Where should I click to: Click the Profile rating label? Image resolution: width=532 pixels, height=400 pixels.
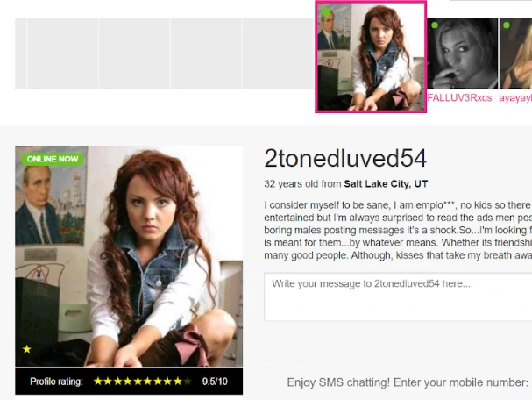point(56,382)
